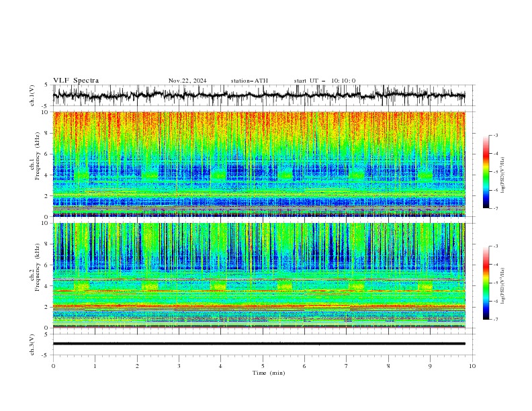This screenshot has height=411, width=532.
Task: Select the date text "Nov.22, 2024"
Action: click(x=187, y=81)
